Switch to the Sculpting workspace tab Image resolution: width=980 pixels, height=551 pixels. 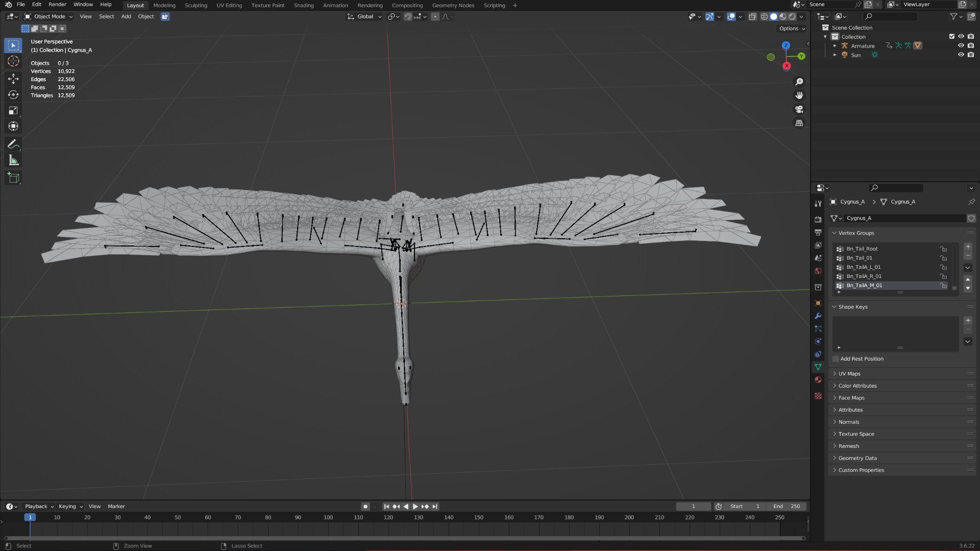tap(195, 5)
